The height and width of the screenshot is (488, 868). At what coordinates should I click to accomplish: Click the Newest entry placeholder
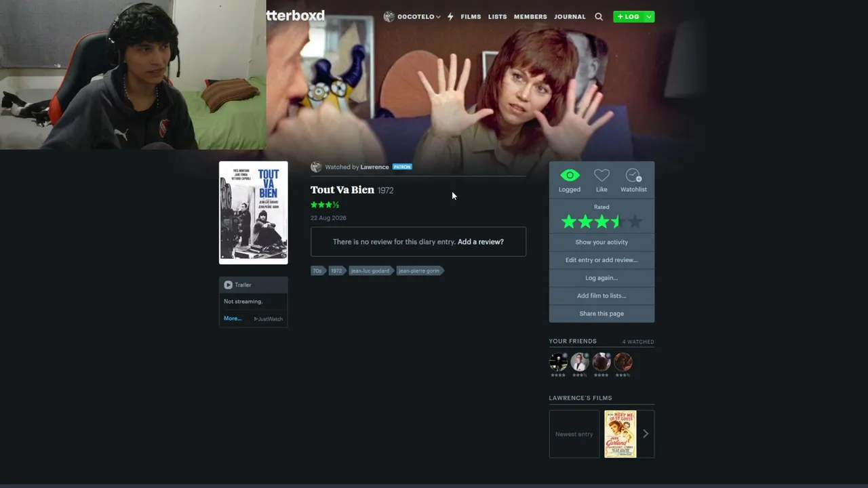pos(574,434)
